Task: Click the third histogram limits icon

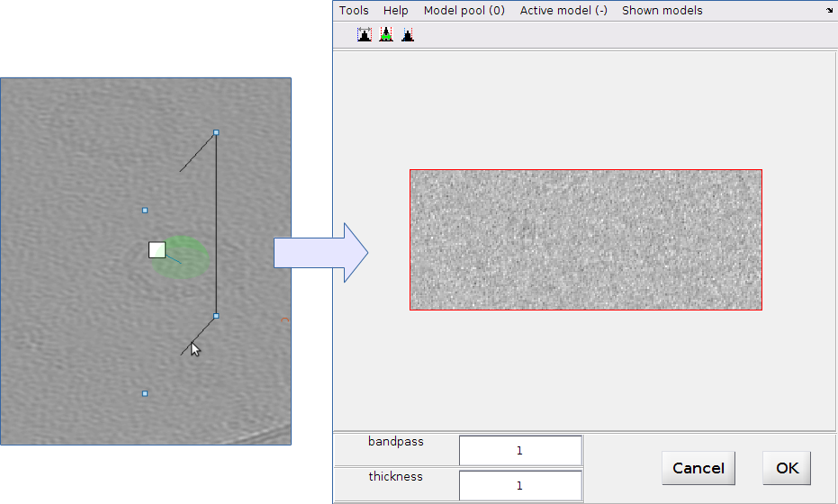Action: click(x=408, y=35)
